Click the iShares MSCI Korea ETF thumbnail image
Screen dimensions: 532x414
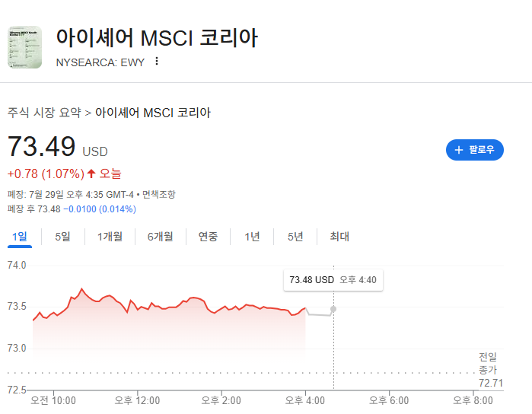(25, 47)
